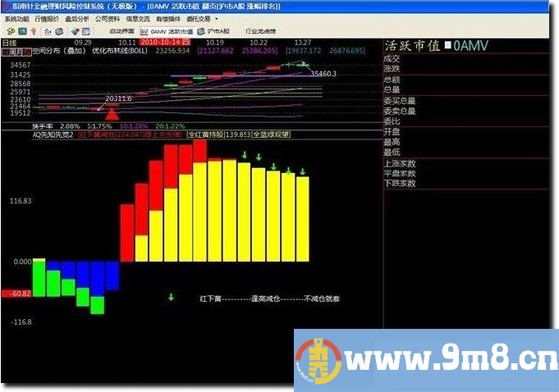
Task: Click the 开盘 row label
Action: (392, 132)
